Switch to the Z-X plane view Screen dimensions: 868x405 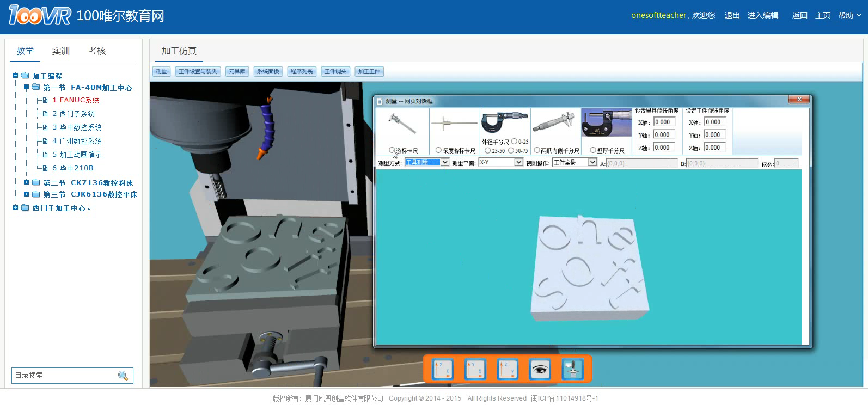click(442, 370)
